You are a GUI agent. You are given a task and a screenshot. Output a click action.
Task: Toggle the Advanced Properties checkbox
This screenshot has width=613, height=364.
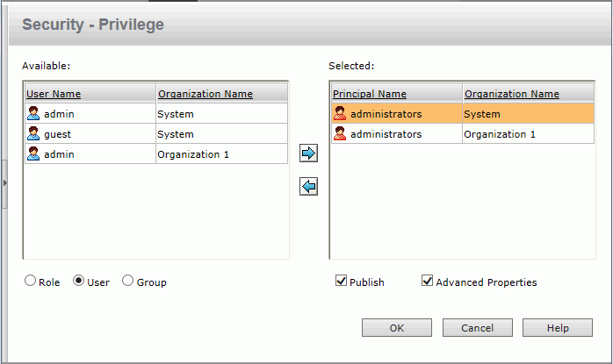coord(427,281)
